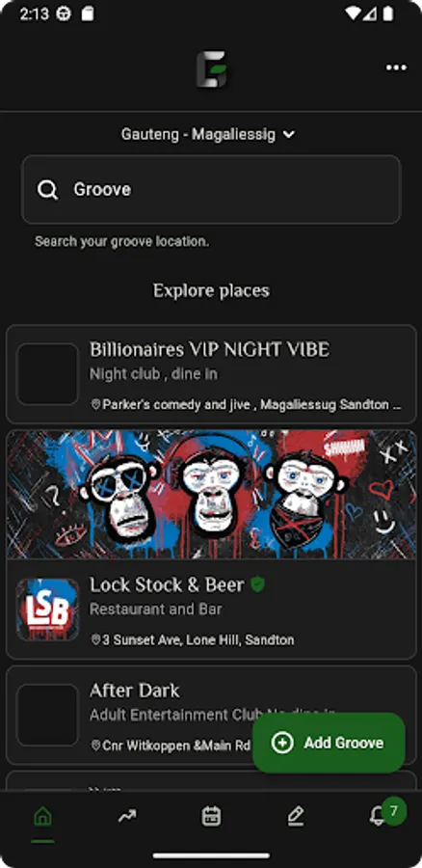Click the search magnifier icon

coord(47,190)
